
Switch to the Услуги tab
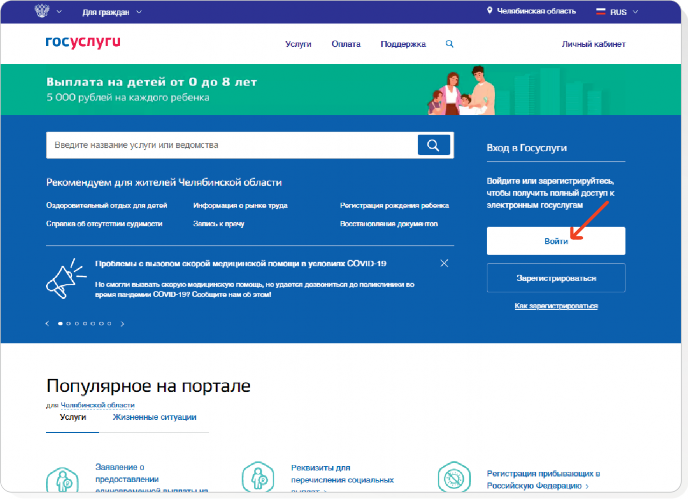pyautogui.click(x=73, y=417)
